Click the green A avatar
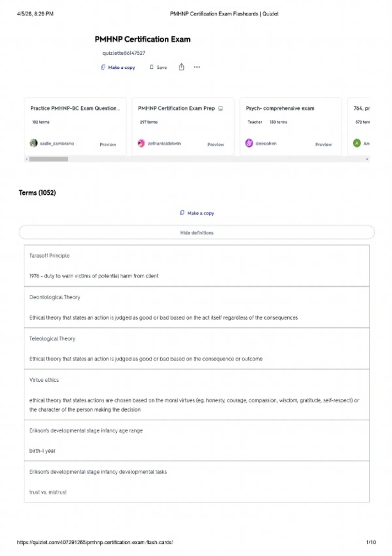Image resolution: width=392 pixels, height=556 pixels. tap(357, 143)
